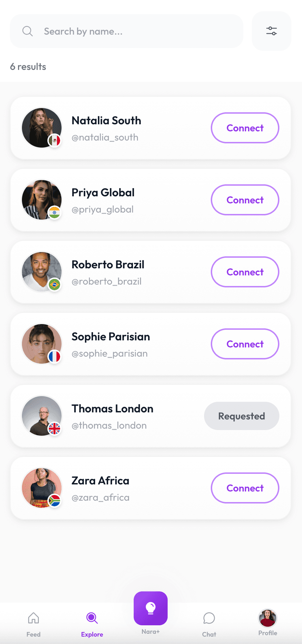The width and height of the screenshot is (302, 644).
Task: Connect with Roberto Brazil
Action: (x=245, y=272)
